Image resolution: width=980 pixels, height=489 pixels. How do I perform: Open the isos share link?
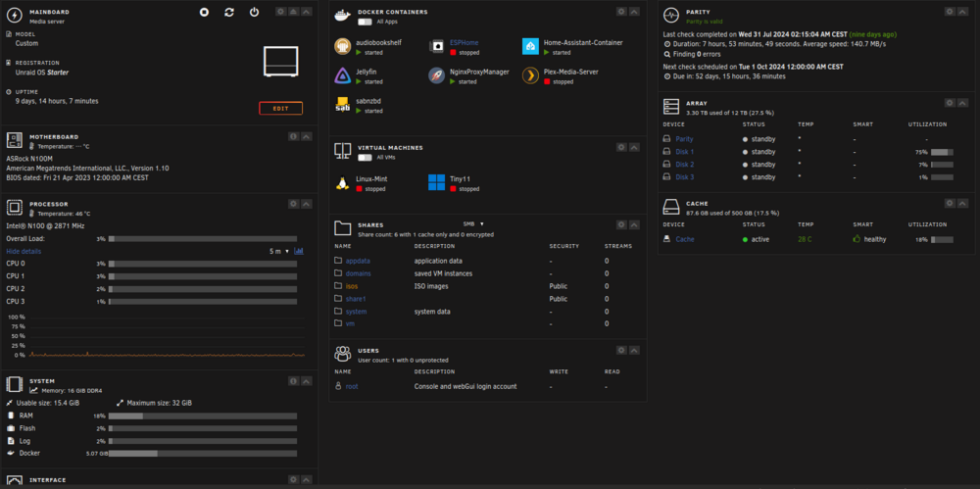[352, 286]
